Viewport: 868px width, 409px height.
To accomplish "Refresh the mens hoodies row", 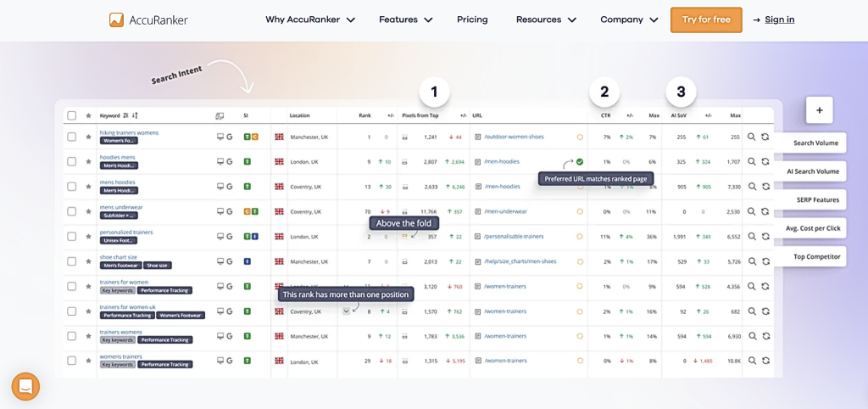I will (x=765, y=186).
